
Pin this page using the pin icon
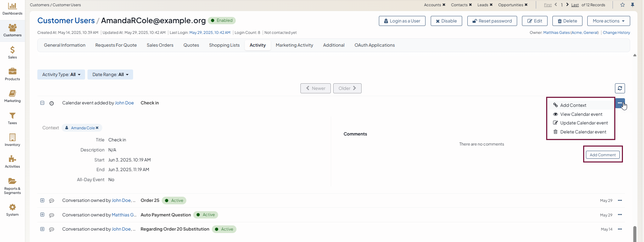633,5
